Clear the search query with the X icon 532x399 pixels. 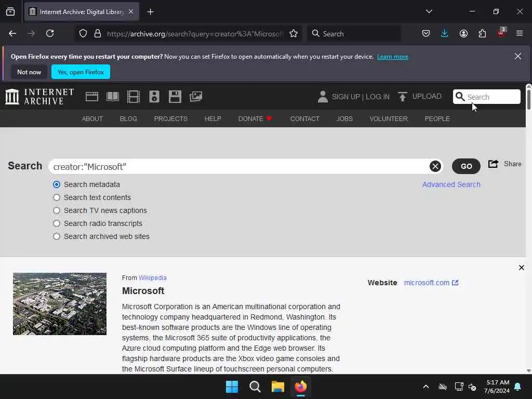click(x=435, y=166)
